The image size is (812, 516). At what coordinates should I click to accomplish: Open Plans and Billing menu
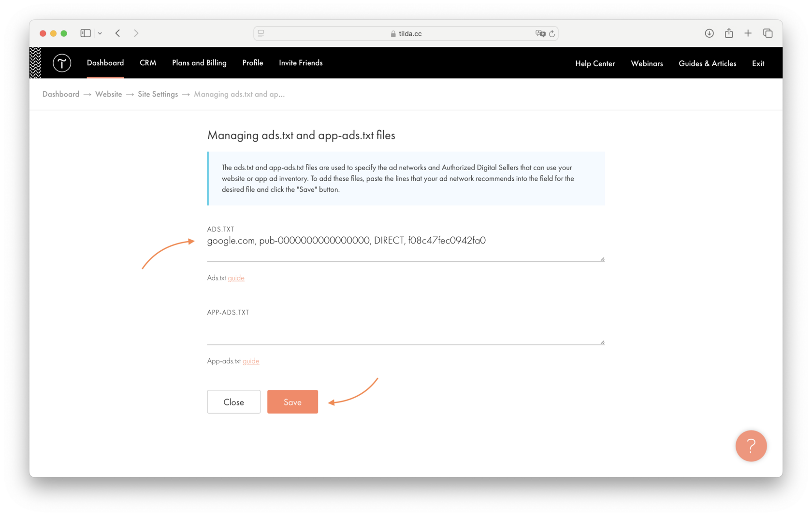pyautogui.click(x=199, y=63)
